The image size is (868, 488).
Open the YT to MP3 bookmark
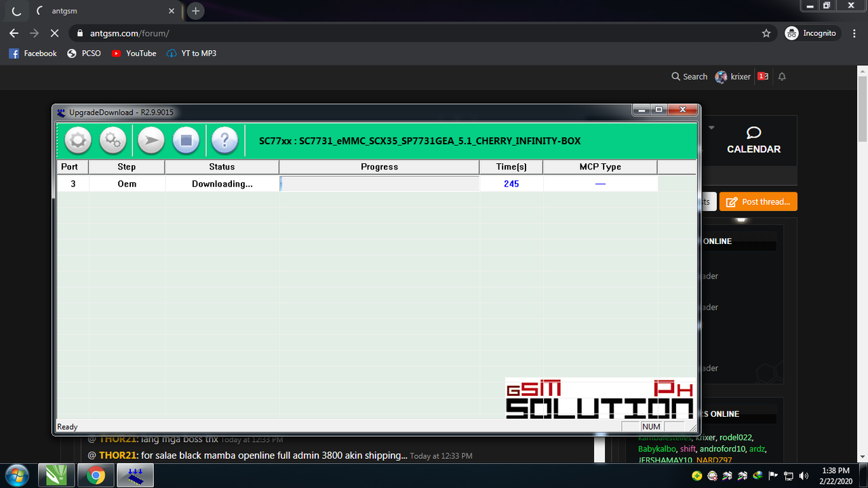tap(191, 54)
